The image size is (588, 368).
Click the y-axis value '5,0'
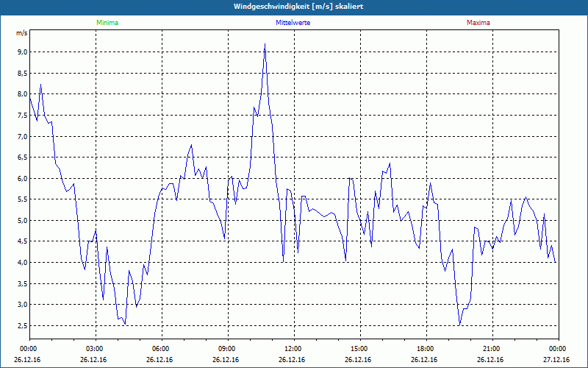tap(23, 220)
